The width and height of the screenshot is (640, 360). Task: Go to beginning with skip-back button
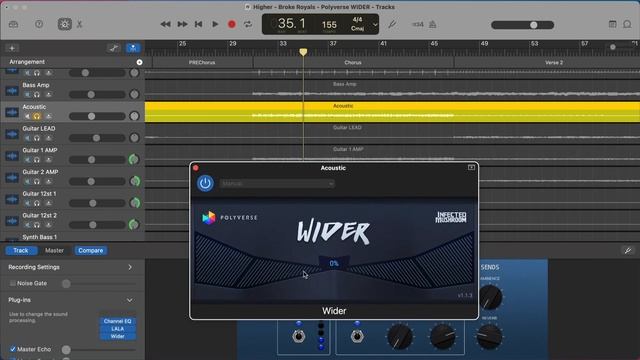(x=199, y=24)
